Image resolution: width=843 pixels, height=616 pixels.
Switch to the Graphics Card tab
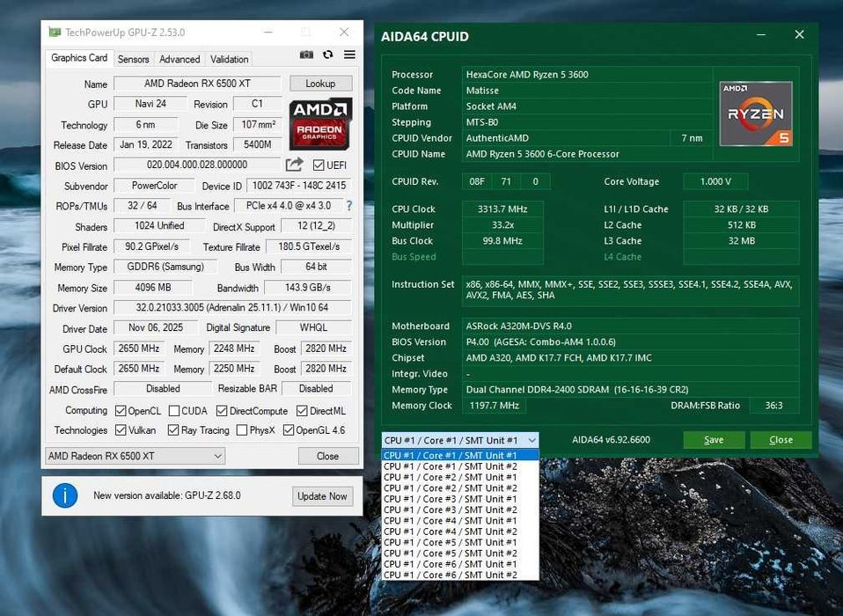(79, 58)
